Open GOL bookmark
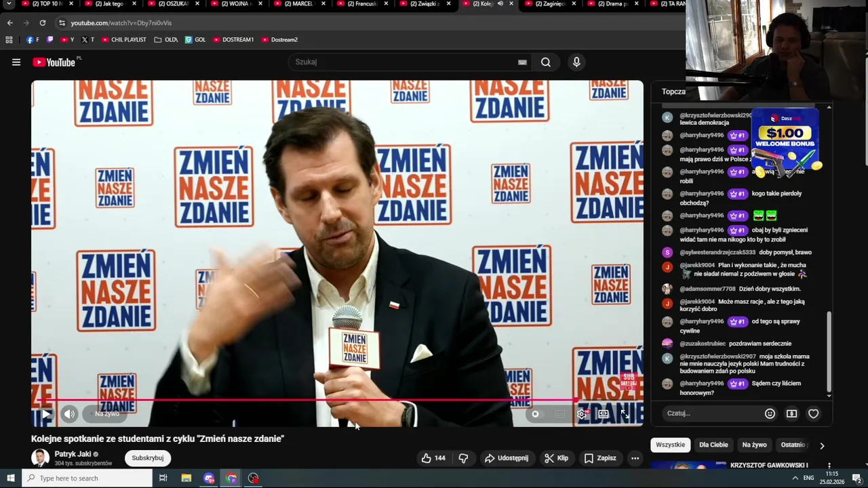868x488 pixels. pos(195,40)
